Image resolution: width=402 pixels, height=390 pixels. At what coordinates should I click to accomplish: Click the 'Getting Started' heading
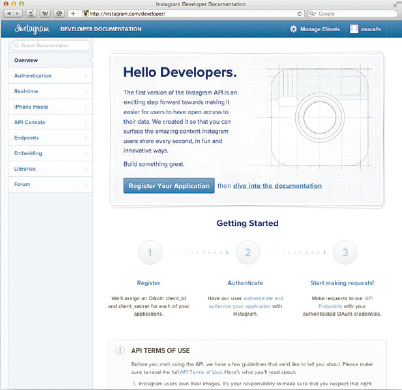[247, 223]
